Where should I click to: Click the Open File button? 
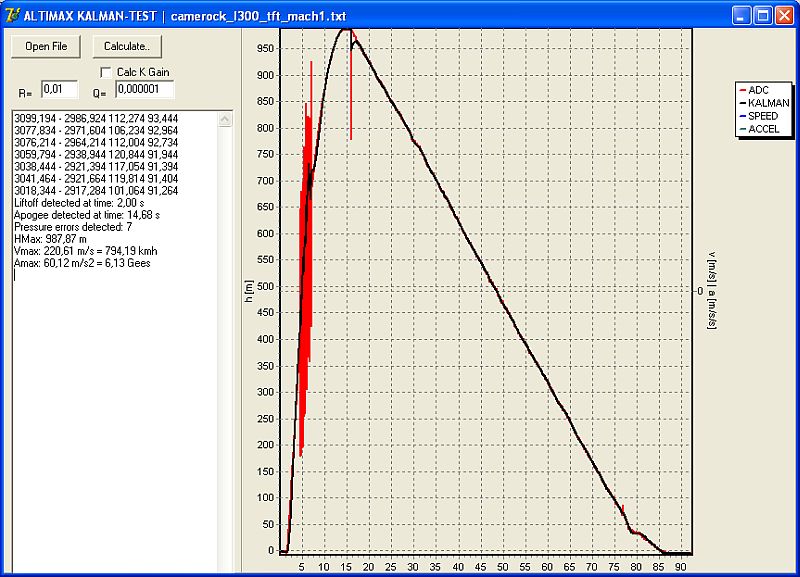pos(46,46)
